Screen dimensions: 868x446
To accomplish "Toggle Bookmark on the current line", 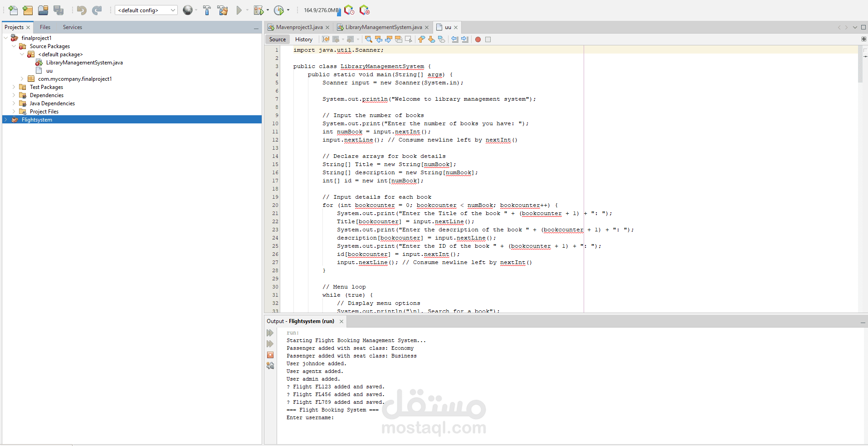I will 441,39.
